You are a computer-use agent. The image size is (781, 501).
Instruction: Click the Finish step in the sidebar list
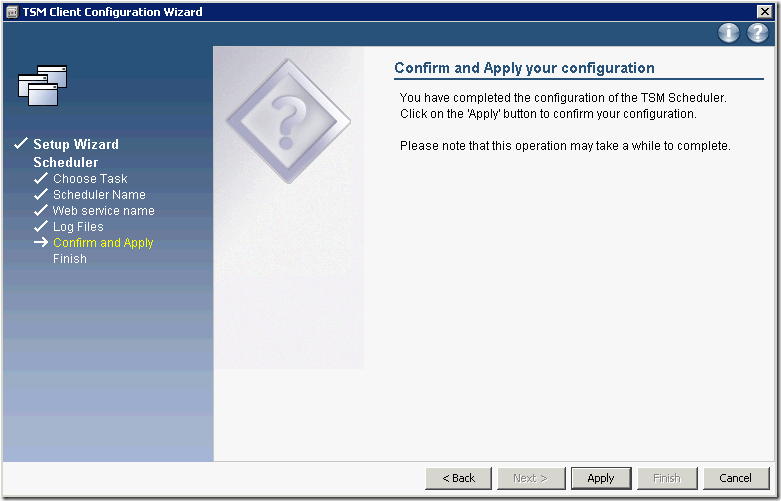tap(70, 259)
